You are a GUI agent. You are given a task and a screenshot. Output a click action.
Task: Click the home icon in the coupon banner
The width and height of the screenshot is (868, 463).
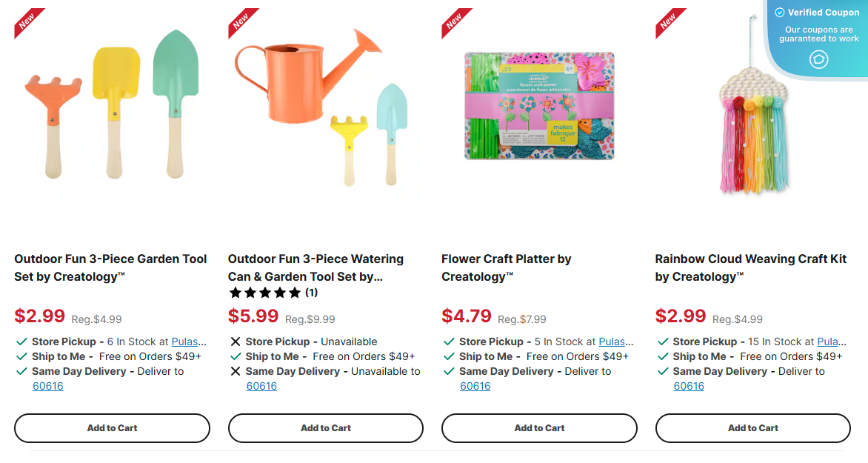(819, 59)
